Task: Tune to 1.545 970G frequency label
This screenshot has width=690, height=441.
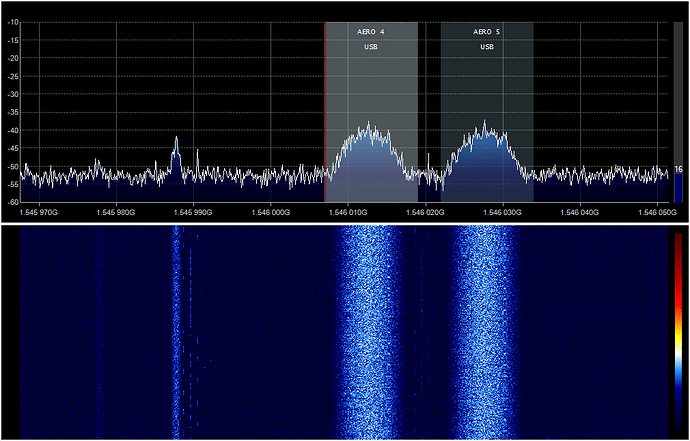Action: pyautogui.click(x=39, y=212)
